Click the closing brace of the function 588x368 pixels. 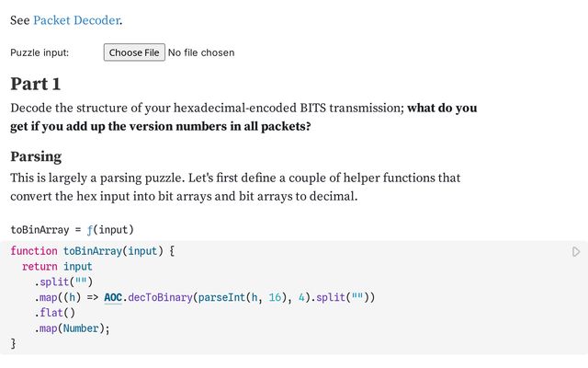pyautogui.click(x=14, y=344)
